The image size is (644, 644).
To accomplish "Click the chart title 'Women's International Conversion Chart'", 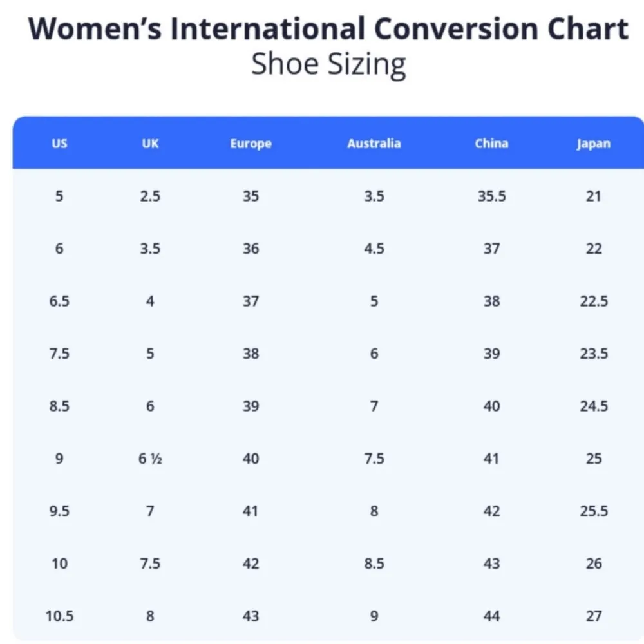I will coord(328,30).
